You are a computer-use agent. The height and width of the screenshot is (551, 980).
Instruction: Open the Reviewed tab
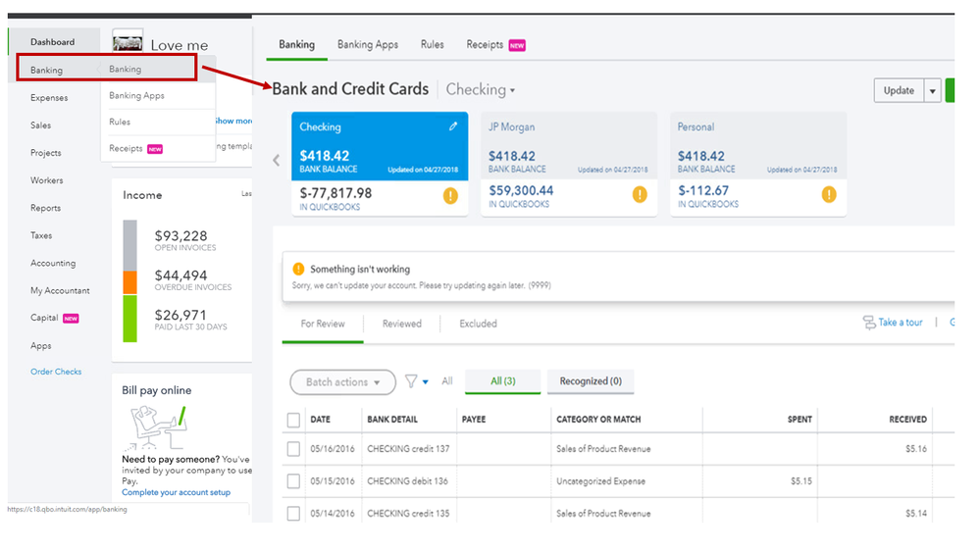(x=402, y=324)
